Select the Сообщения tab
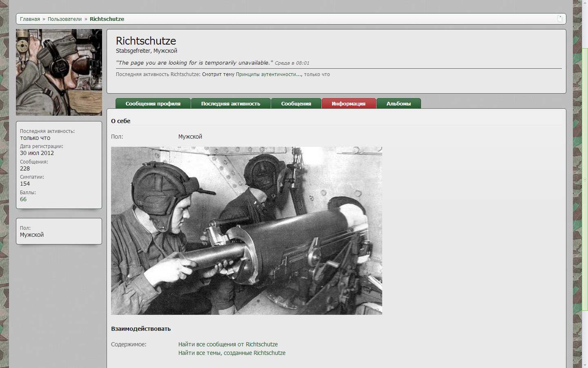 coord(296,104)
